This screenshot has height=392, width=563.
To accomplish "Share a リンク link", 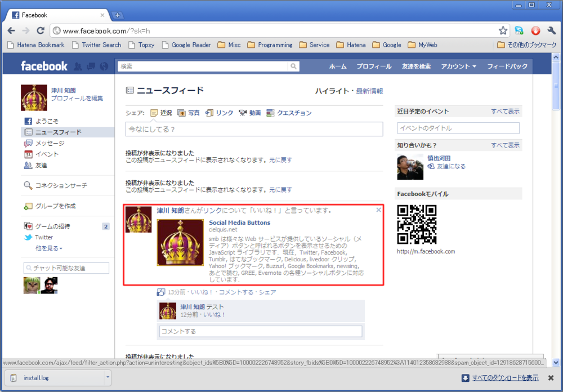I will [x=219, y=113].
